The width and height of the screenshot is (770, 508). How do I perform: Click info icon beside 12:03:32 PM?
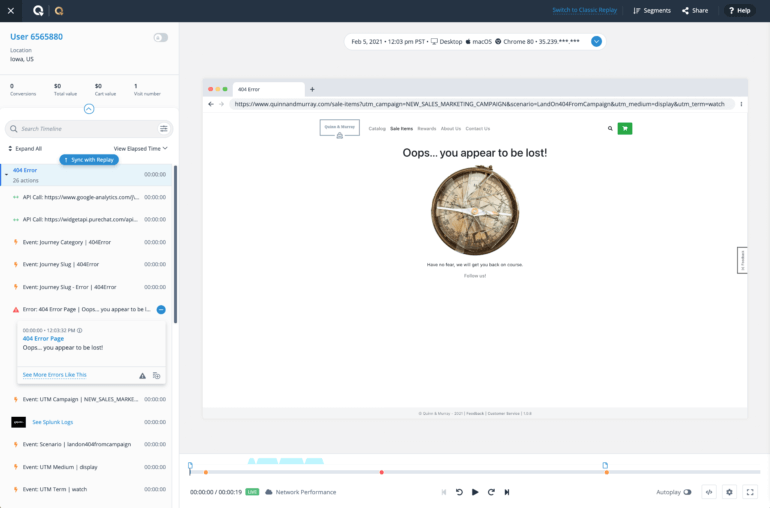[80, 330]
